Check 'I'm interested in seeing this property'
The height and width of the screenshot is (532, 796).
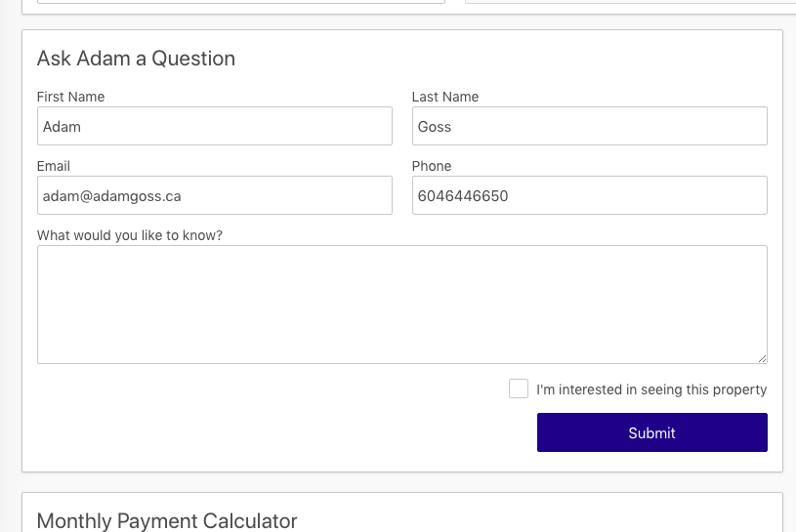(519, 389)
